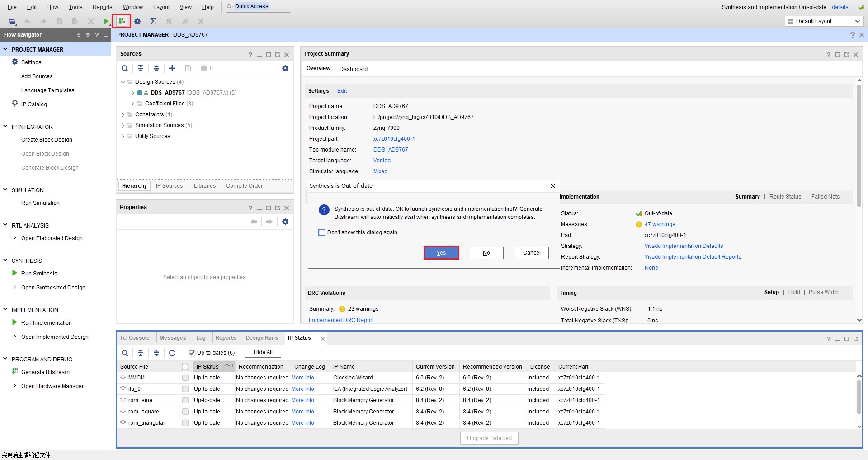Click the Hide All button

pyautogui.click(x=263, y=352)
